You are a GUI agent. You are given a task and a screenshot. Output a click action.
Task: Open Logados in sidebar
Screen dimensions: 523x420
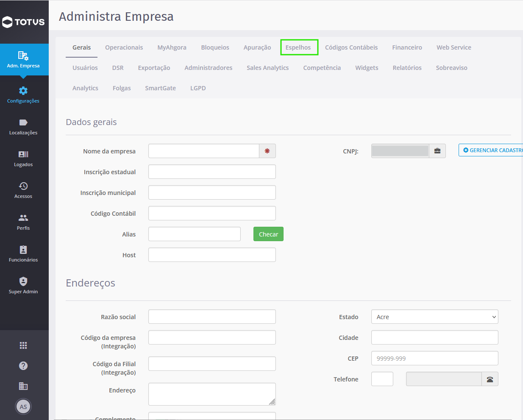23,159
